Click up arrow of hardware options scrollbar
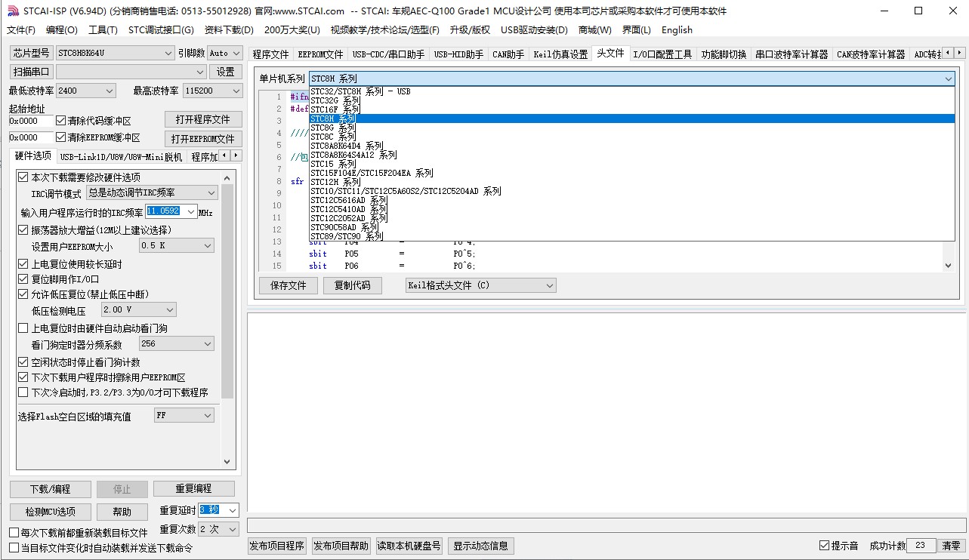 point(227,177)
